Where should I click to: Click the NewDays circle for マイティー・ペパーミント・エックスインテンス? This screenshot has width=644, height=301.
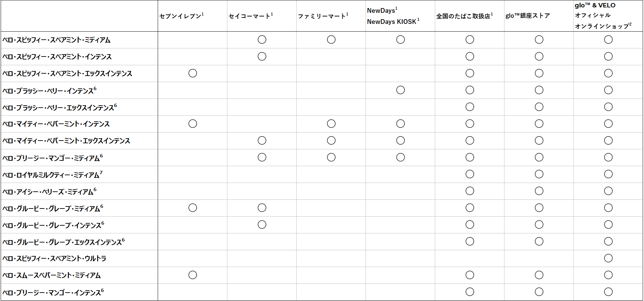pos(401,141)
